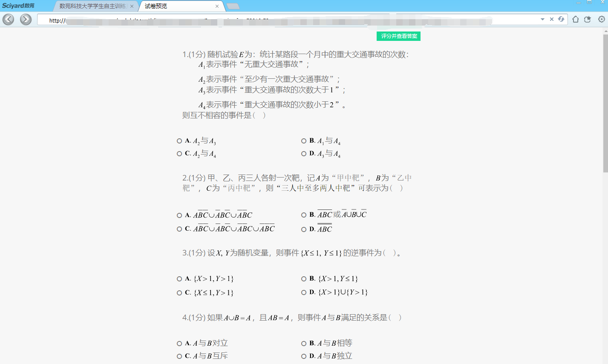Screen dimensions: 608x364
Task: Select question 2 option B radio
Action: 304,215
